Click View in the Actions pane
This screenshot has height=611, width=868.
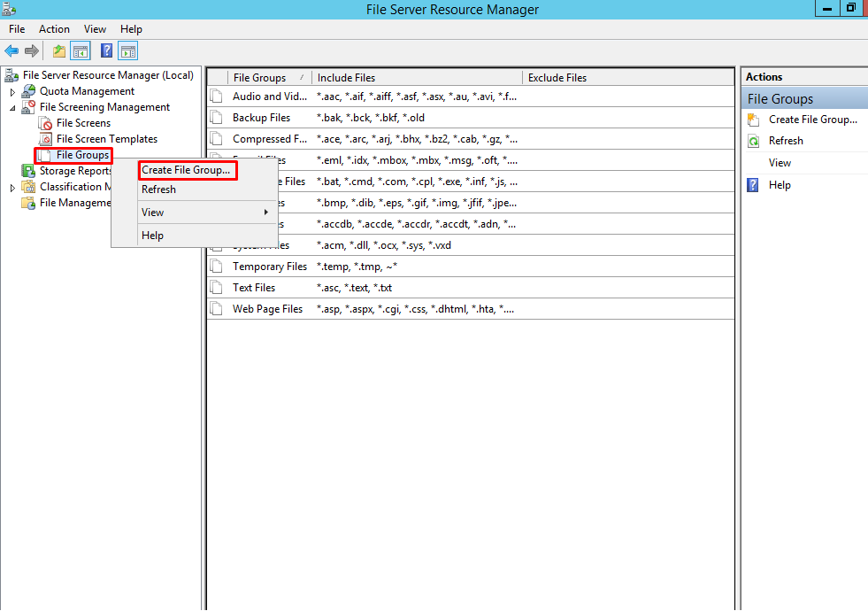(780, 163)
